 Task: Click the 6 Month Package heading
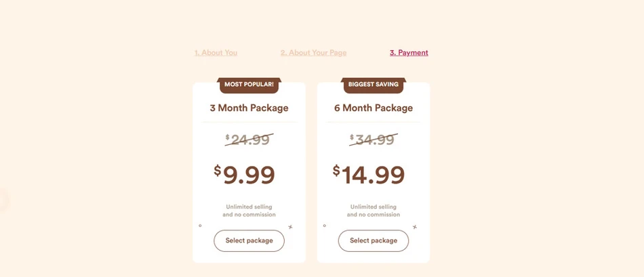tap(374, 108)
